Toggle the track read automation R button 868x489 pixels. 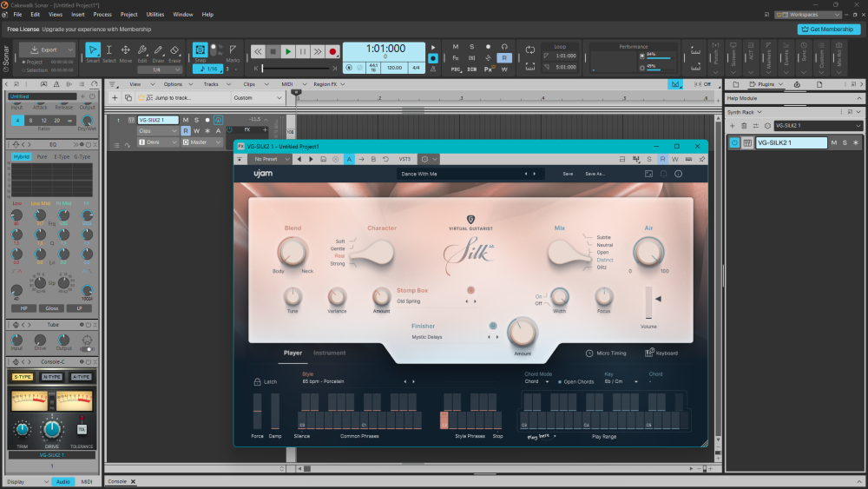click(x=186, y=130)
